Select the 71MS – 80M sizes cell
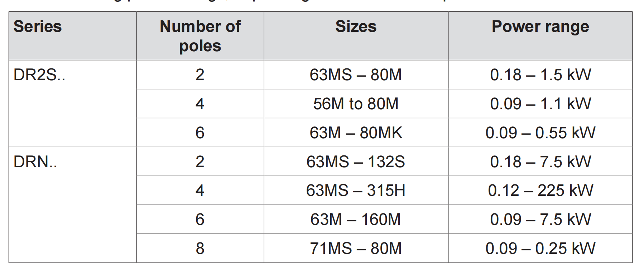 (x=356, y=249)
